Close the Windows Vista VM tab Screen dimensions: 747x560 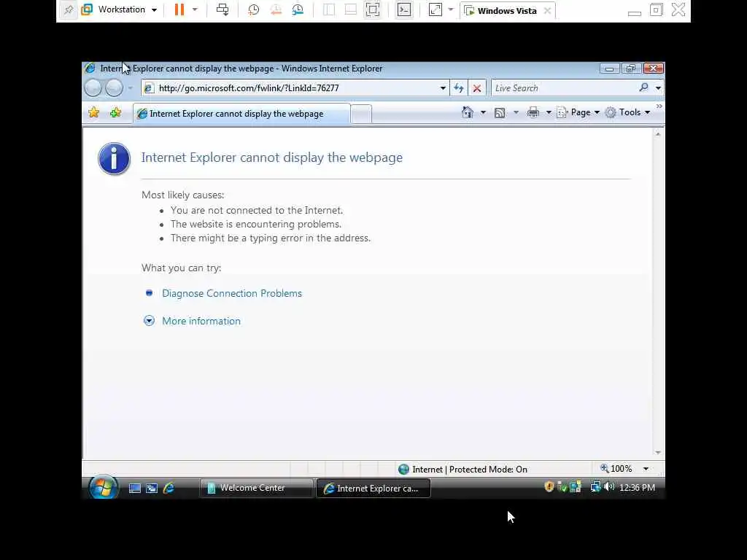(x=547, y=10)
